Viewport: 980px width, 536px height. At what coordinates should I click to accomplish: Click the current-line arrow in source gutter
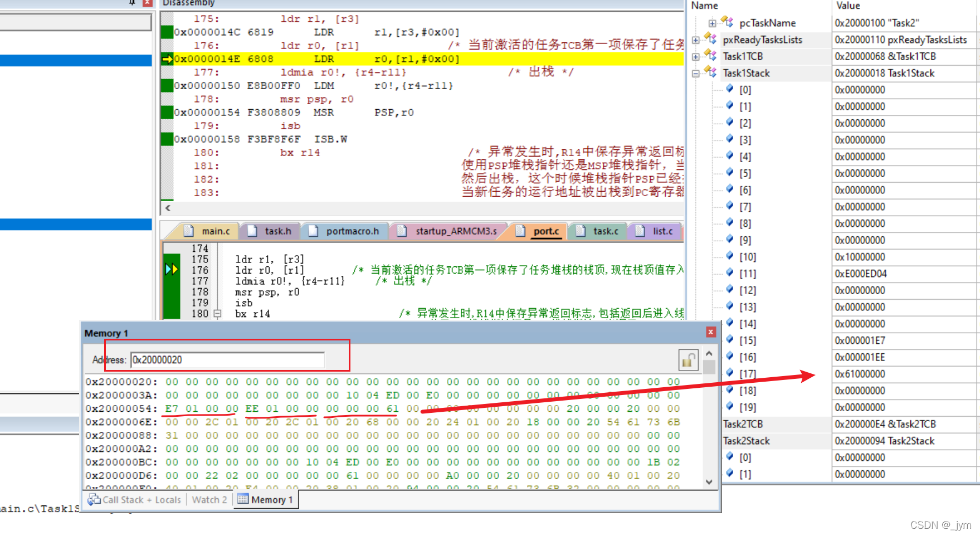(172, 270)
